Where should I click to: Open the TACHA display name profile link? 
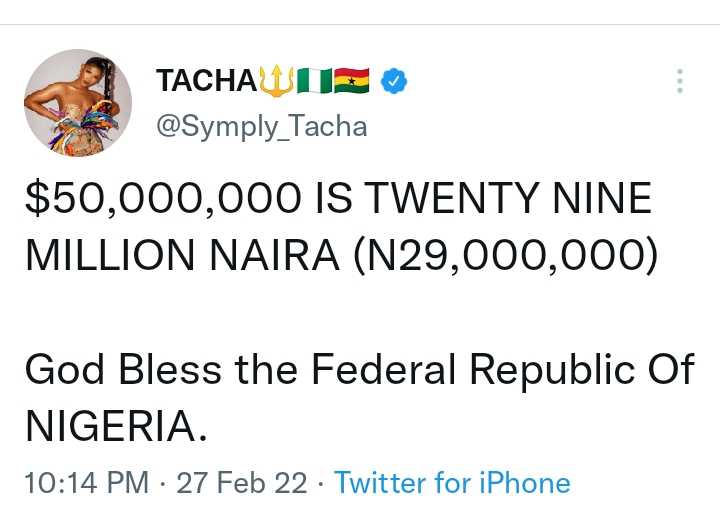[206, 81]
